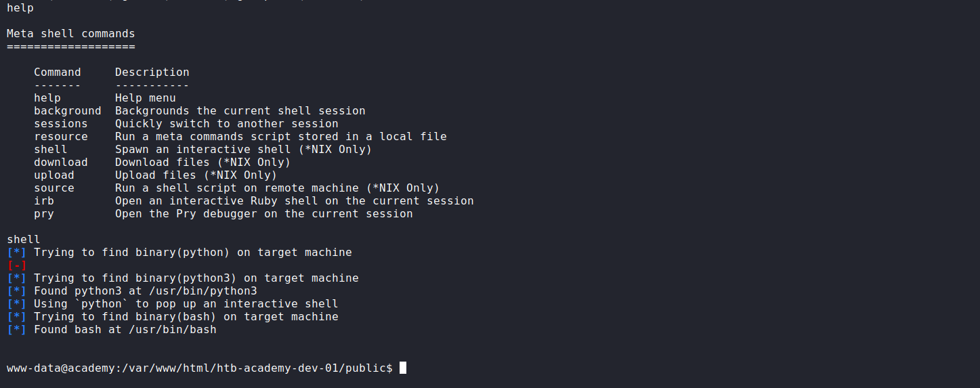The height and width of the screenshot is (388, 980).
Task: Click the 'background' command in help list
Action: click(68, 111)
